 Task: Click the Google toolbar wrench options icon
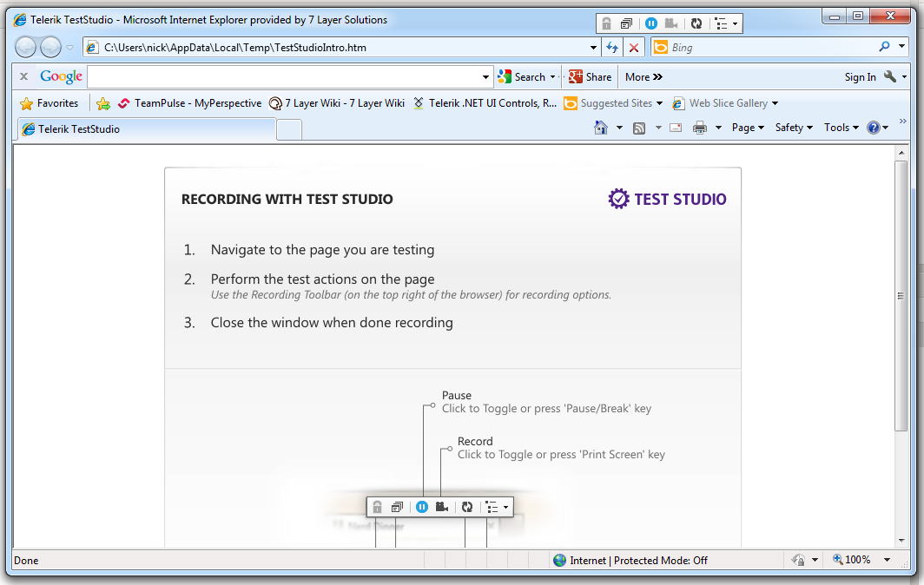tap(890, 76)
